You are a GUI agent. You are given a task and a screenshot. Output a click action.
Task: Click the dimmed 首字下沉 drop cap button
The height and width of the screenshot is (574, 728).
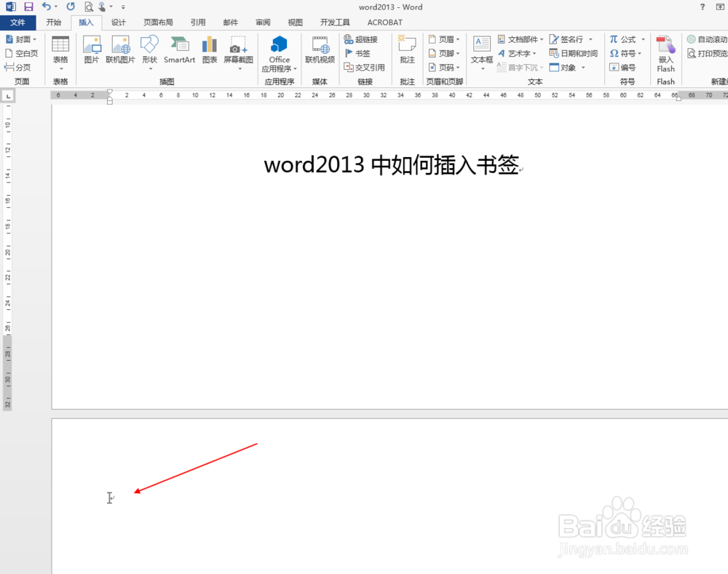[520, 67]
